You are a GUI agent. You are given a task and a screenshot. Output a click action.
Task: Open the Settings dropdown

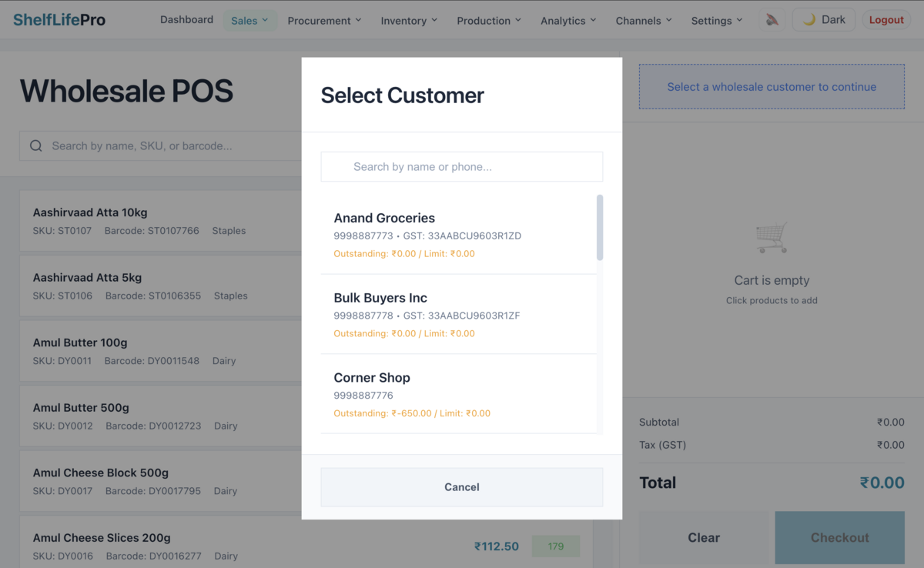[716, 20]
